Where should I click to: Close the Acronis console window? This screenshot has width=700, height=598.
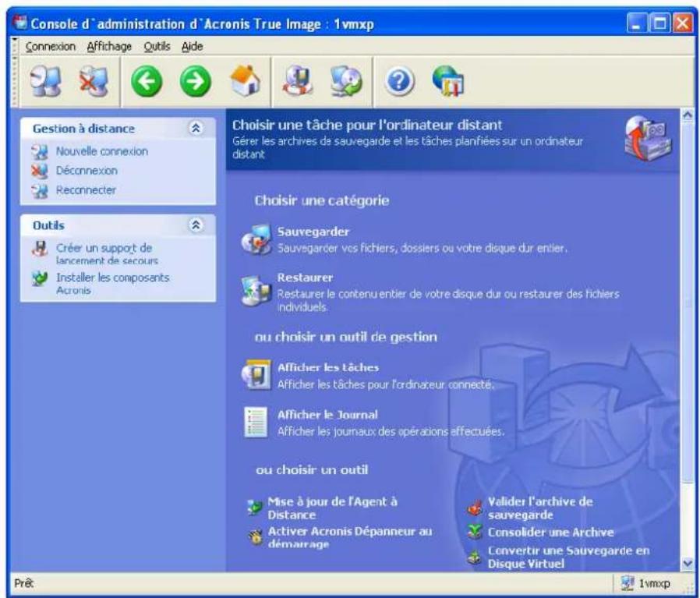click(682, 23)
